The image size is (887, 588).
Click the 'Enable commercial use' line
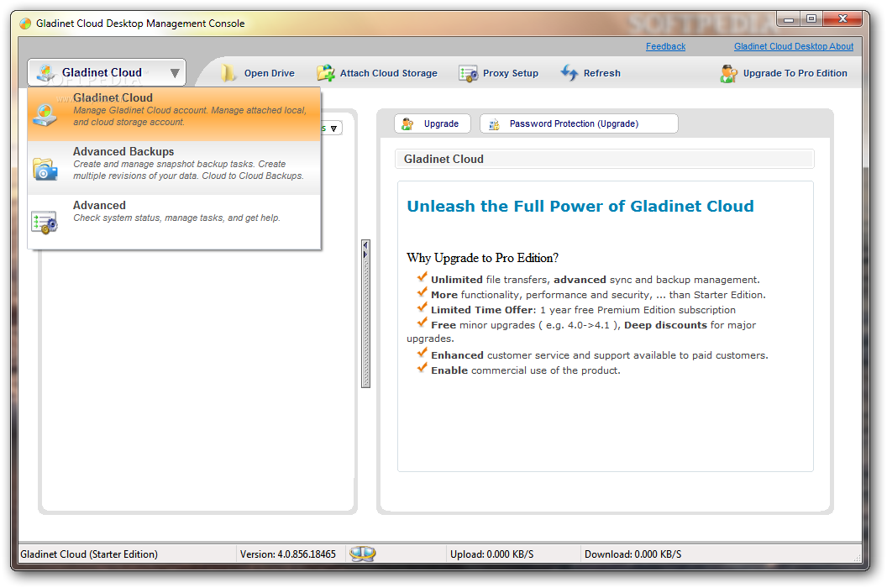point(526,370)
